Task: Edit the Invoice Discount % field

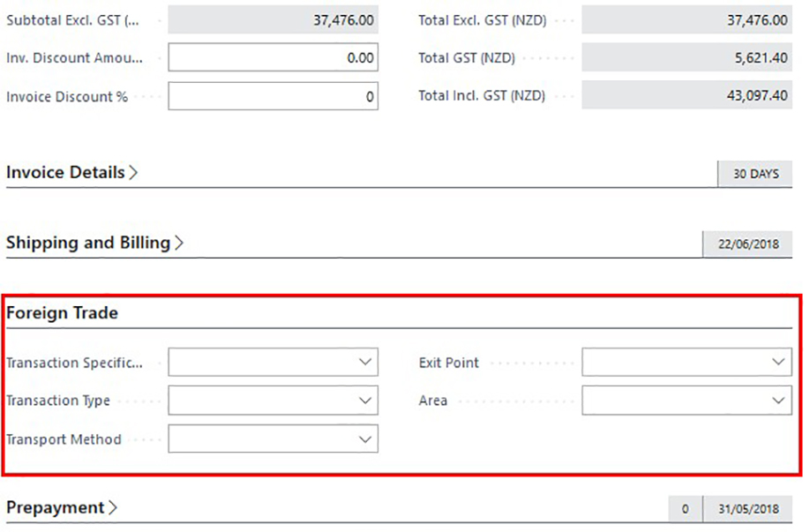Action: tap(273, 96)
